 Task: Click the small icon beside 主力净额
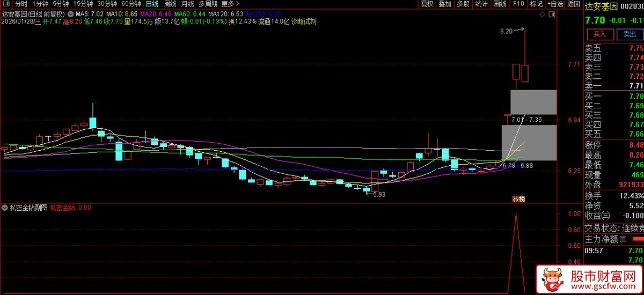point(622,239)
